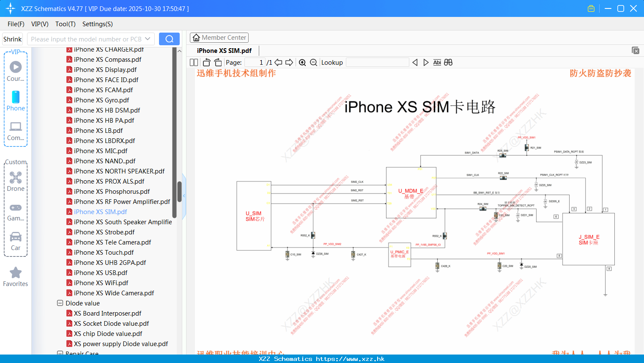The width and height of the screenshot is (644, 363).
Task: Select the Phone category icon
Action: [x=16, y=97]
